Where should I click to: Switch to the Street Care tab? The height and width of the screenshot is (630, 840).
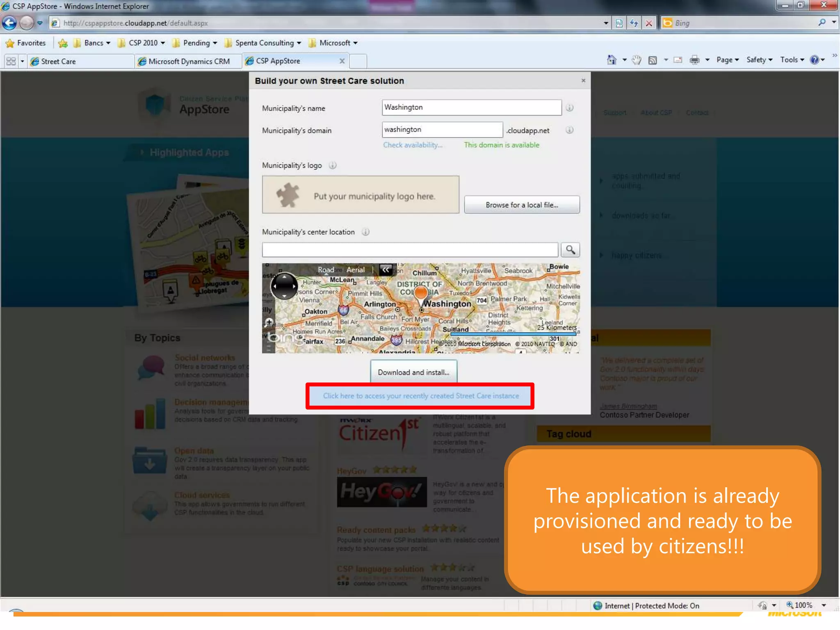[80, 62]
